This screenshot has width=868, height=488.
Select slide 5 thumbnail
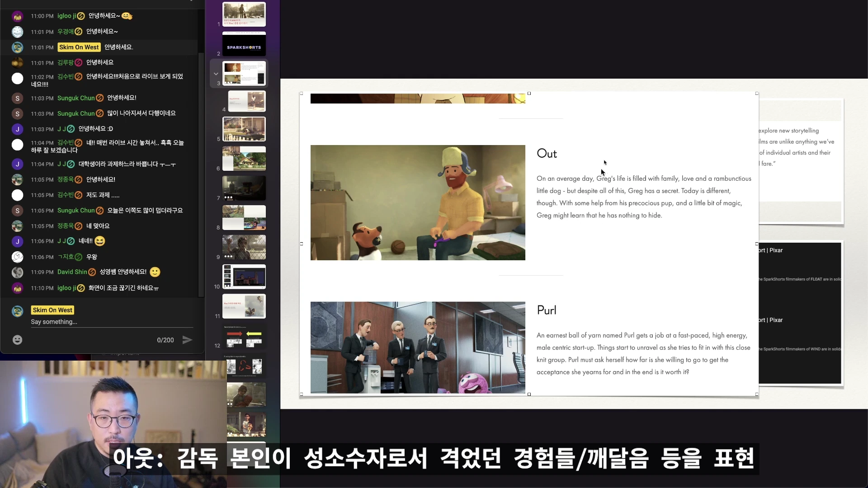coord(244,129)
